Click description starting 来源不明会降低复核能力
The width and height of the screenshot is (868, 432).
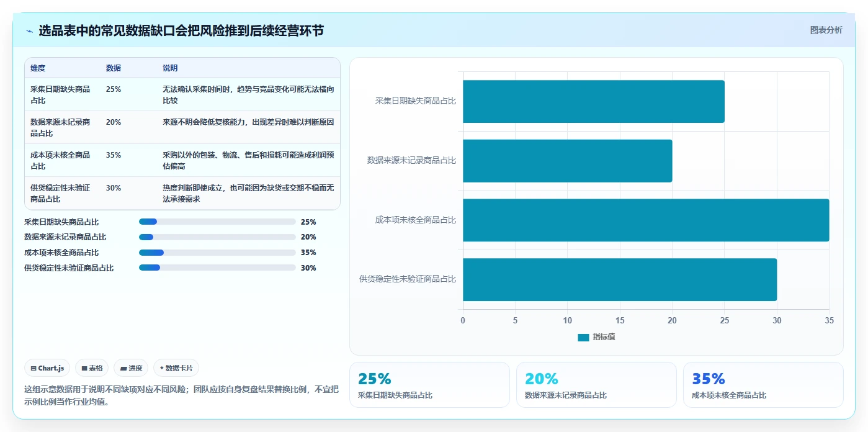click(x=248, y=122)
